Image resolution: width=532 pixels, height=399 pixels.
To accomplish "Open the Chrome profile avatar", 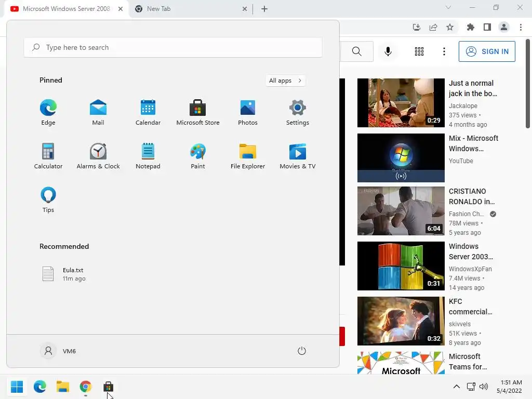I will [504, 27].
